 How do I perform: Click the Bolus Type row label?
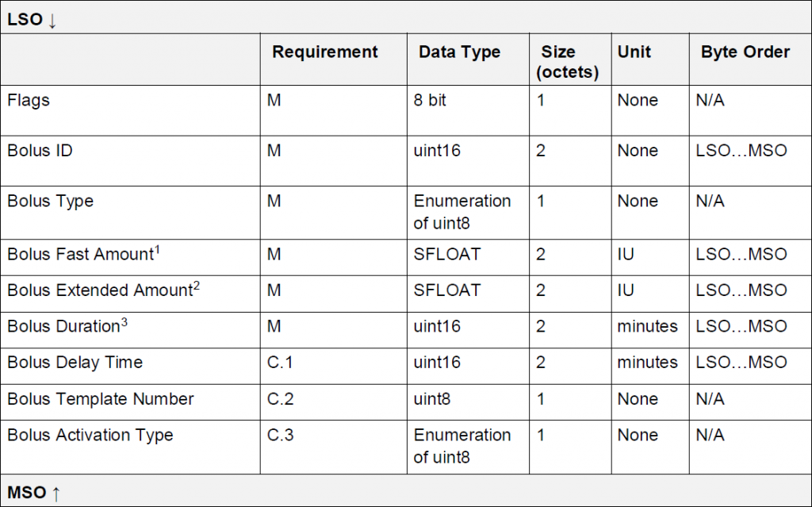pos(50,202)
